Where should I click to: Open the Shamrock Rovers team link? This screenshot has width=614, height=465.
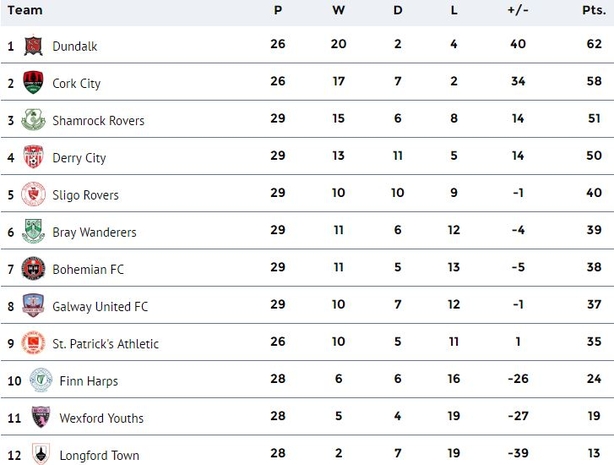tap(98, 120)
